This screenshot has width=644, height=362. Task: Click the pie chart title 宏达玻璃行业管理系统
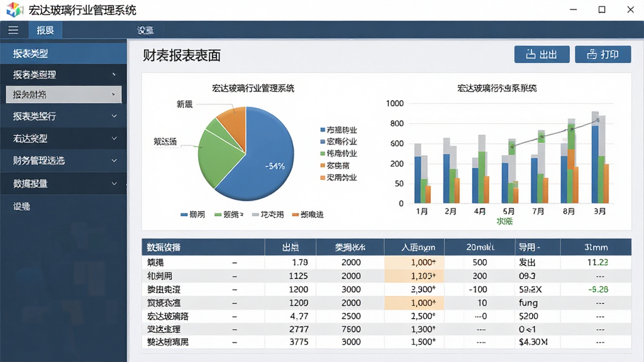click(253, 88)
